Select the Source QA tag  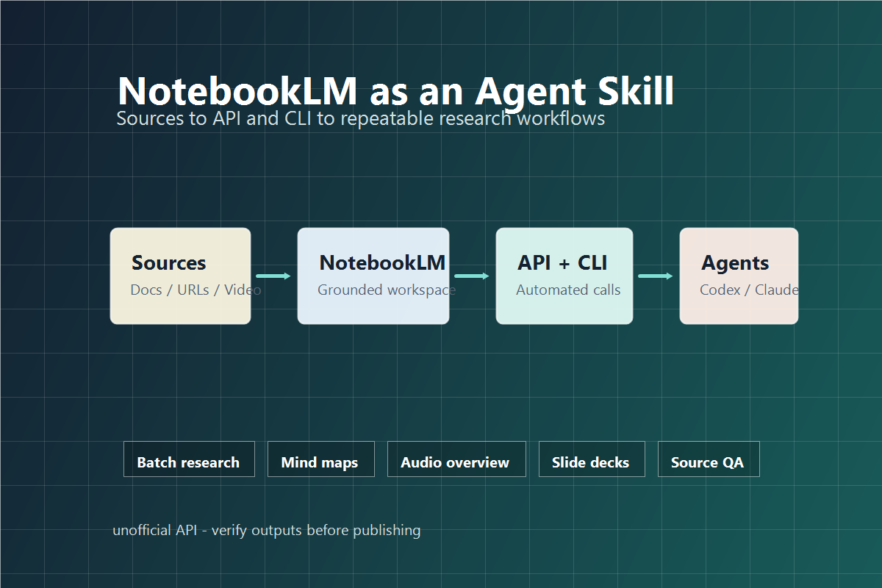(x=709, y=459)
